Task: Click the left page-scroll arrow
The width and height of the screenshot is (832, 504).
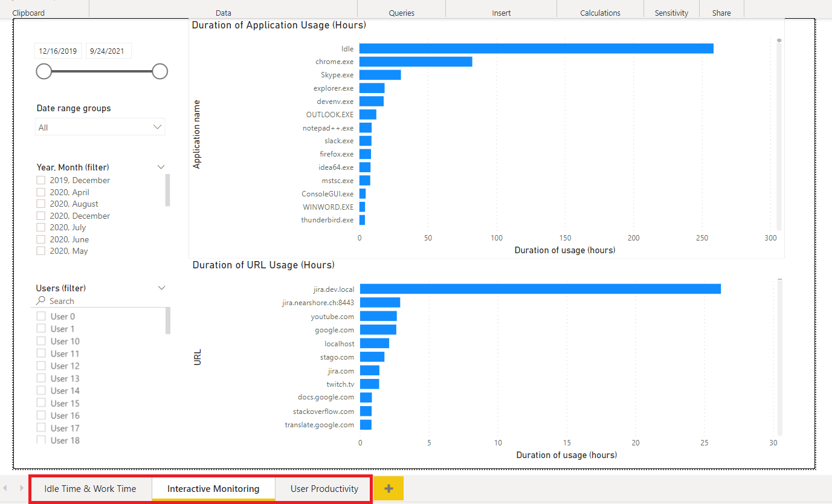Action: pyautogui.click(x=6, y=488)
